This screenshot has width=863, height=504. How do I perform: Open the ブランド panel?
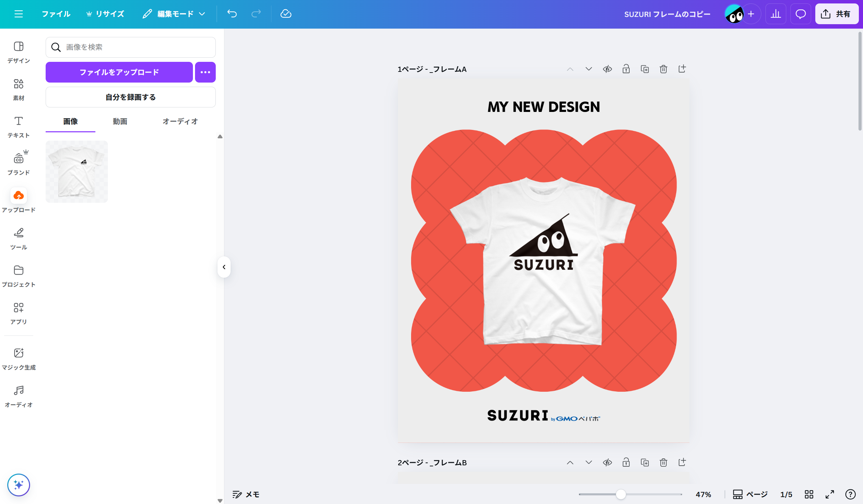[19, 164]
